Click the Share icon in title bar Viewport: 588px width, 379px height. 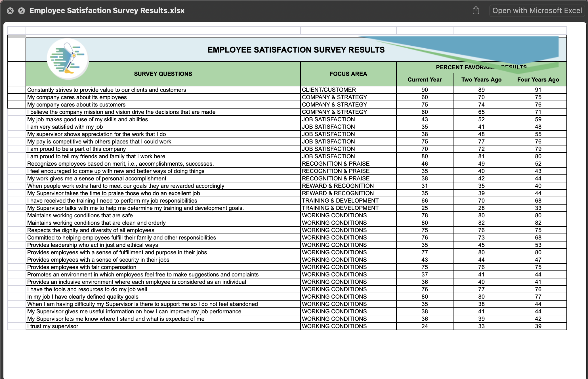click(x=476, y=11)
